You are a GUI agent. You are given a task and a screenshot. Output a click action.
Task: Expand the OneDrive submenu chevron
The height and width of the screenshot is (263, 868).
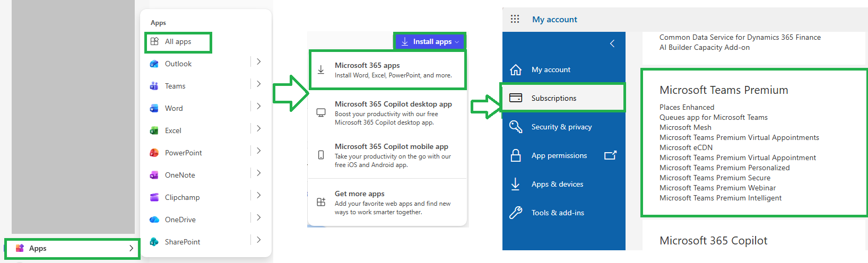(x=258, y=217)
